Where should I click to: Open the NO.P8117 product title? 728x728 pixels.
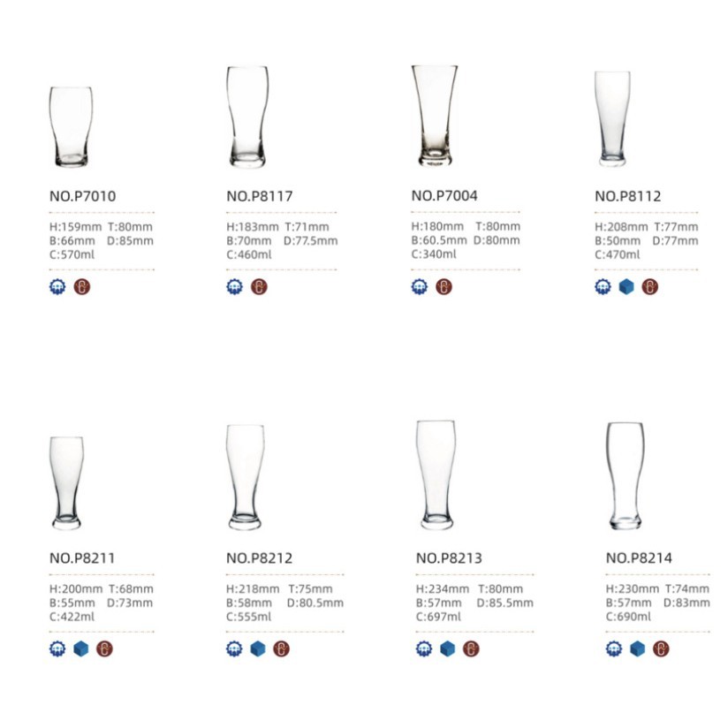259,196
